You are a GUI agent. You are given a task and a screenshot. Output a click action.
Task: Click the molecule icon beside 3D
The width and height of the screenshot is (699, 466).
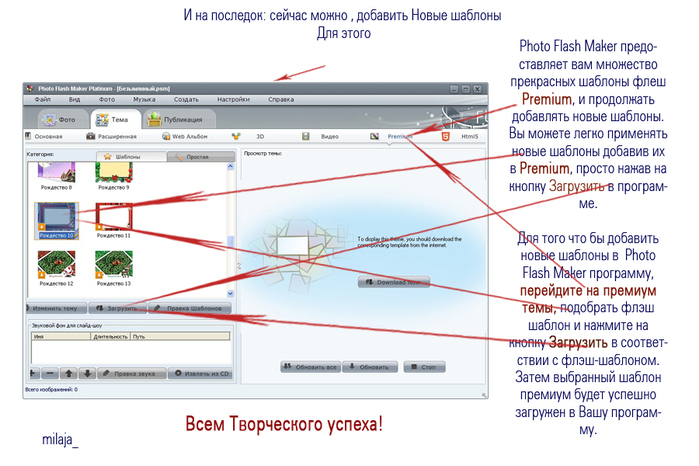[236, 136]
